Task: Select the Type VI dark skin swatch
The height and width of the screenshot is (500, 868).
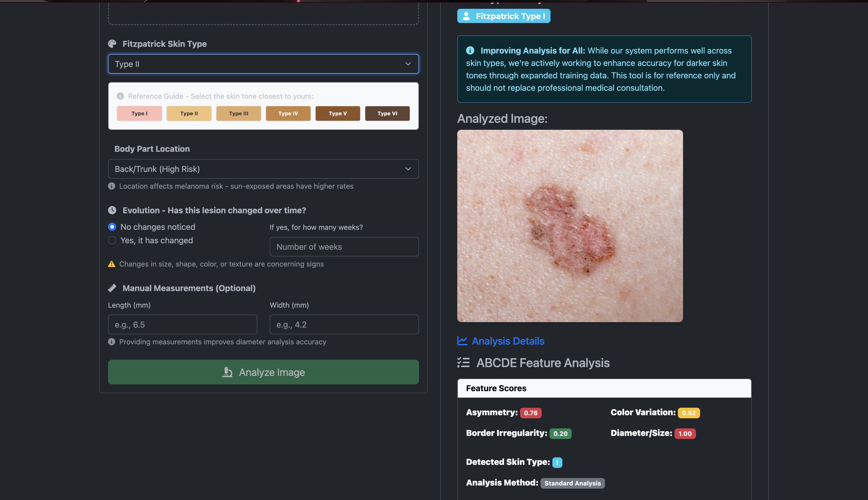Action: (x=387, y=114)
